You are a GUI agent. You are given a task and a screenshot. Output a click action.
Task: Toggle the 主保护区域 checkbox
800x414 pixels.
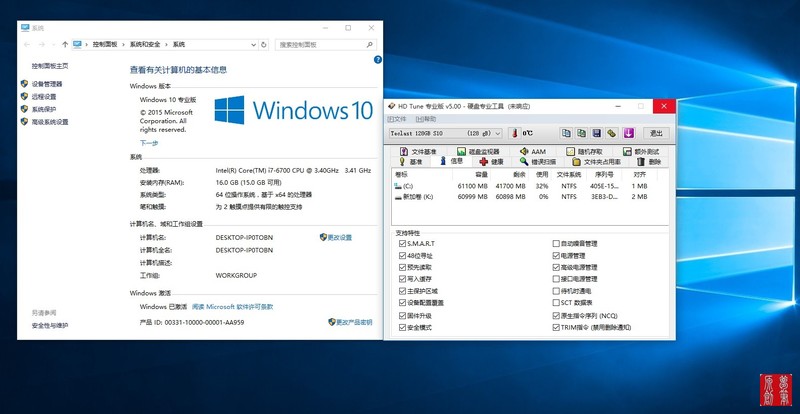[x=403, y=291]
